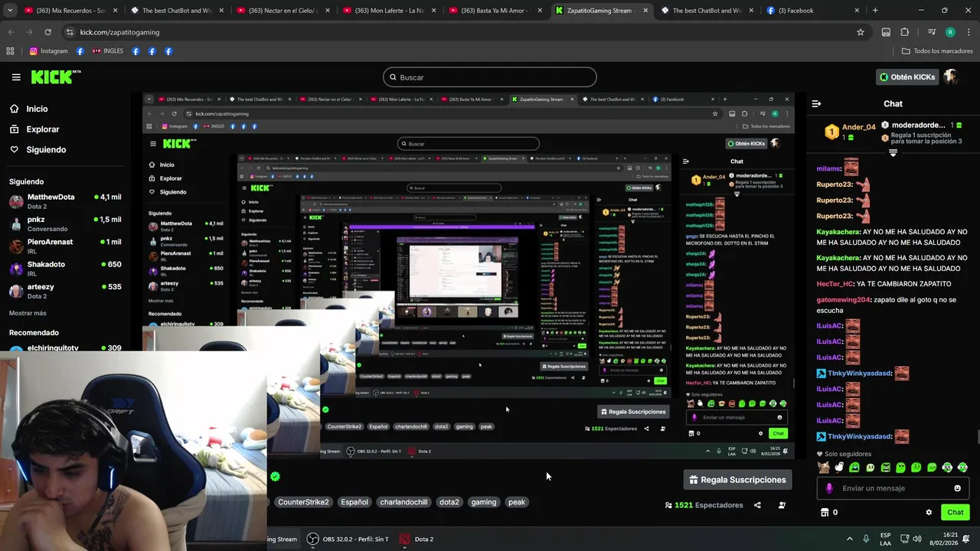The image size is (980, 551).
Task: Open Shakadoto channel in sidebar
Action: pos(65,269)
